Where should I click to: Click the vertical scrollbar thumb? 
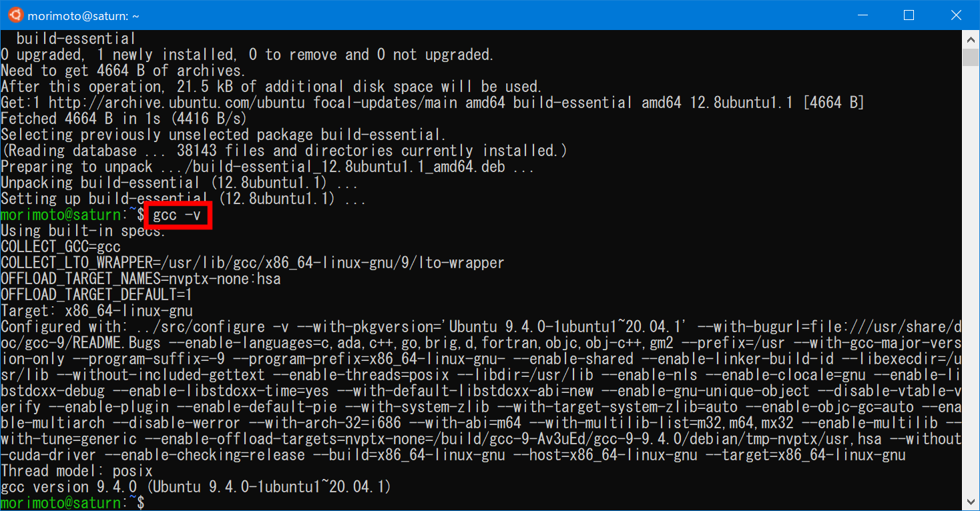tap(971, 57)
